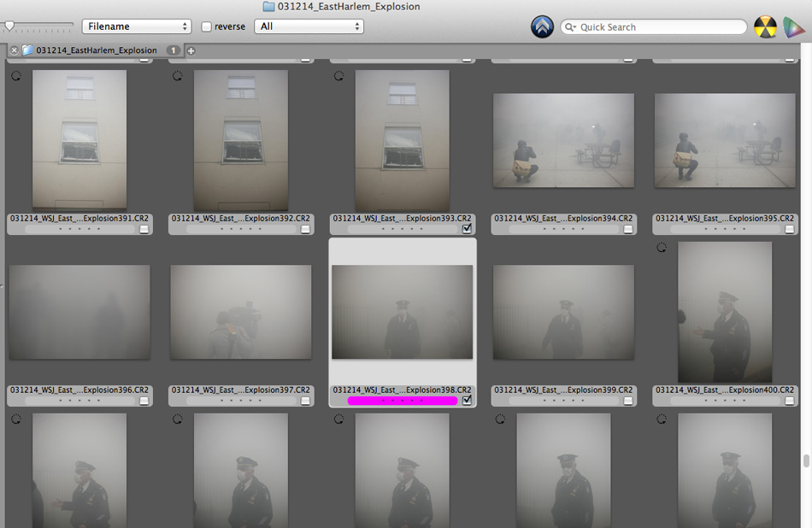Adjust the thumbnail size slider handle
The height and width of the screenshot is (528, 812).
pyautogui.click(x=9, y=26)
